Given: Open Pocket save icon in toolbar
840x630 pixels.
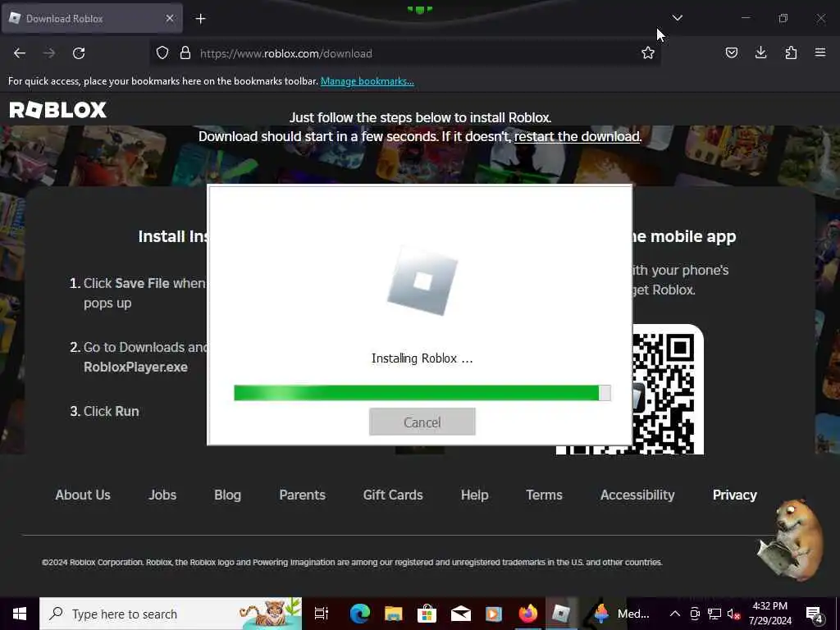Looking at the screenshot, I should (x=731, y=52).
